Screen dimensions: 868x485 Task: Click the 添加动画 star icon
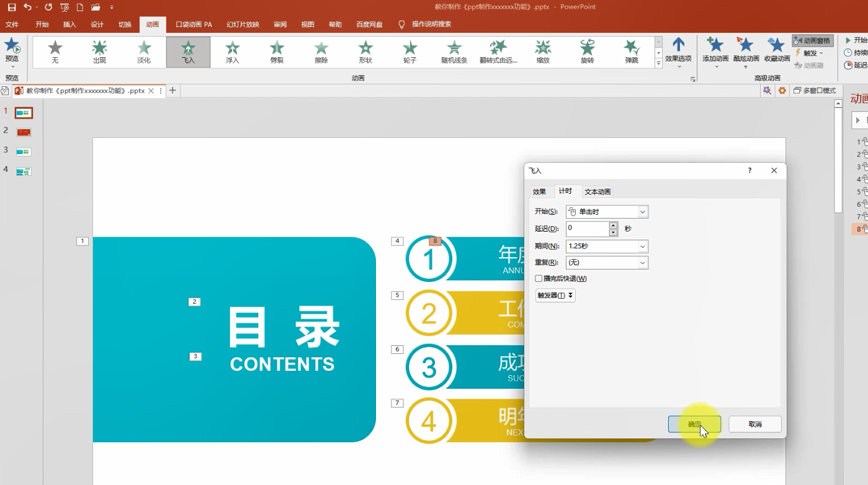tap(715, 45)
